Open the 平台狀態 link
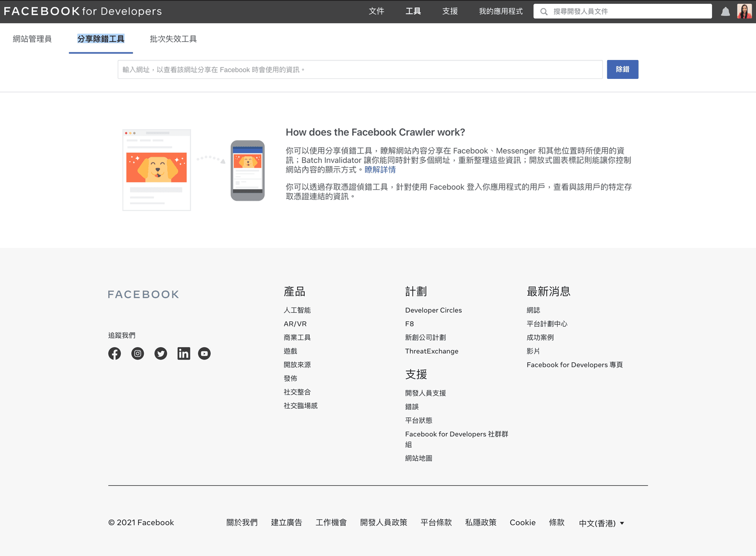The height and width of the screenshot is (556, 756). point(419,420)
